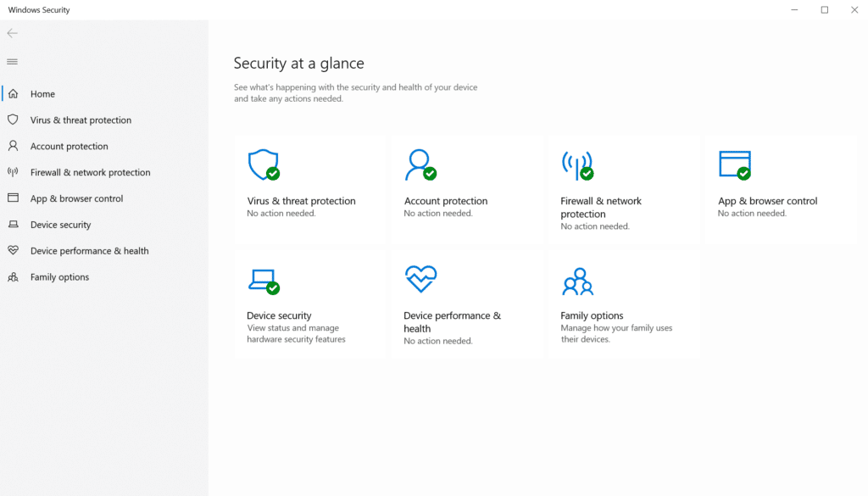
Task: Click the family icon beside Family options in sidebar
Action: [x=14, y=276]
